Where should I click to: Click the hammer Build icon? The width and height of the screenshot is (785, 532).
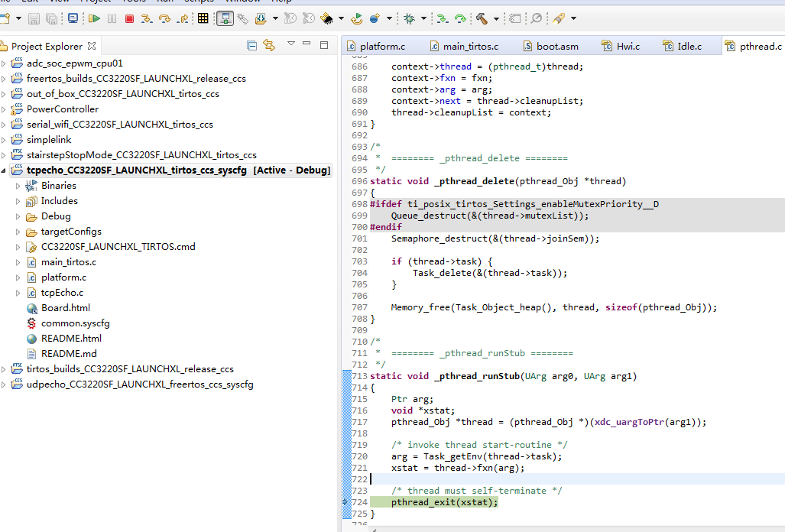[x=482, y=18]
